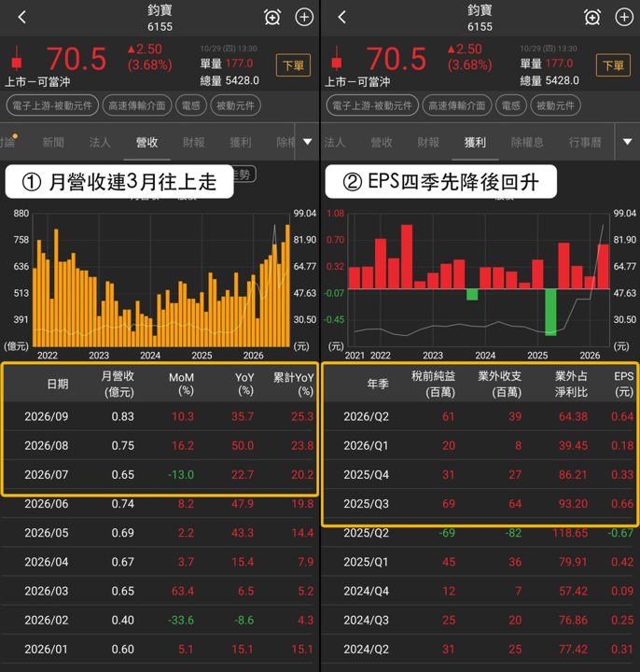The width and height of the screenshot is (640, 672).
Task: Select the 2025/Q2 earnings row
Action: point(480,533)
